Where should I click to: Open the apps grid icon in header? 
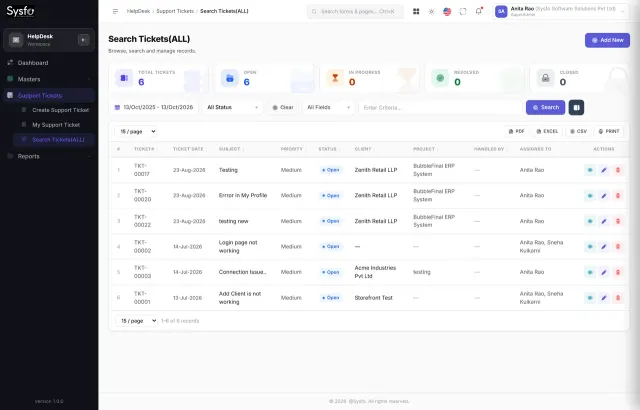(416, 11)
